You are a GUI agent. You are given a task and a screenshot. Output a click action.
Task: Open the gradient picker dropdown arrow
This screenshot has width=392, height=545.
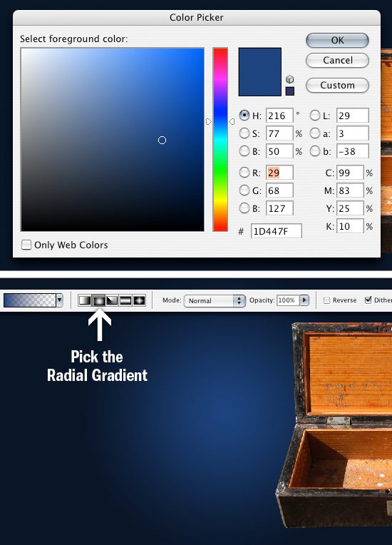(x=60, y=300)
